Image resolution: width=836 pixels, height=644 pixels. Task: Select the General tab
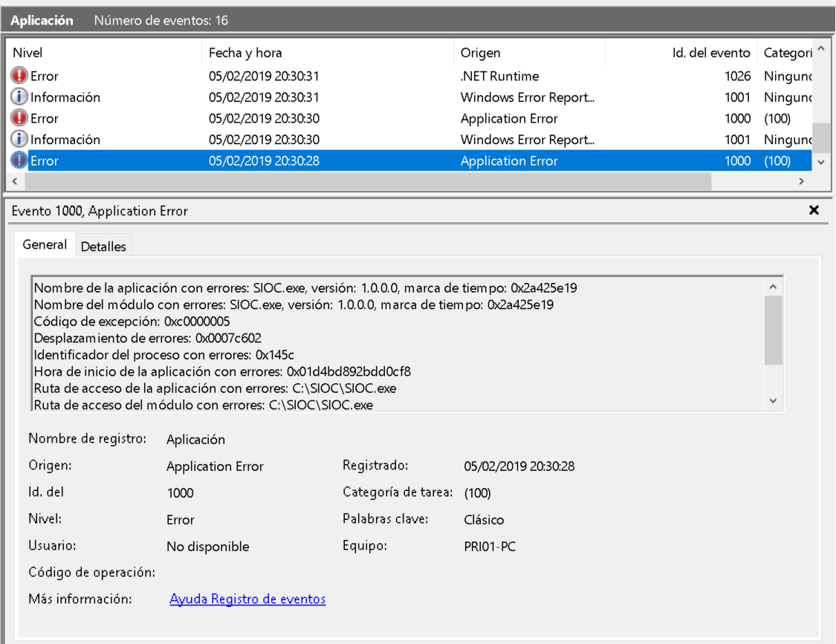(x=45, y=244)
